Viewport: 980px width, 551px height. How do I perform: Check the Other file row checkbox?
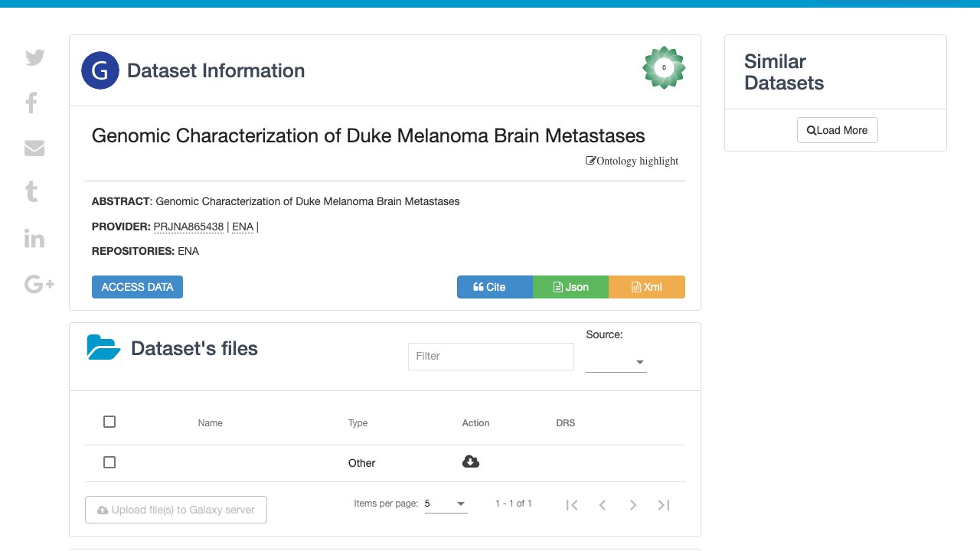109,462
